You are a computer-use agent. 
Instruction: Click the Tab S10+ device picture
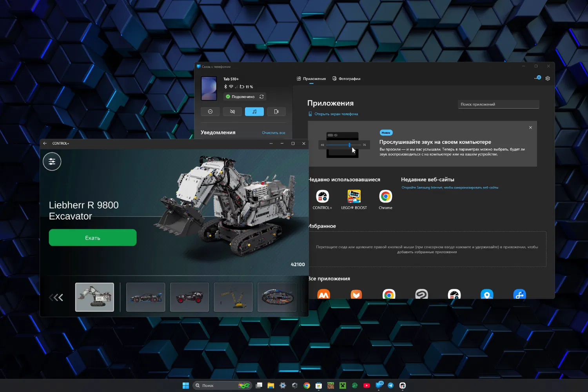click(209, 88)
